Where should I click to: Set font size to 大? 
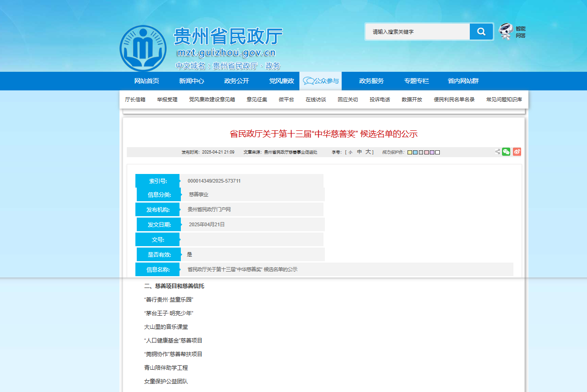click(x=368, y=152)
